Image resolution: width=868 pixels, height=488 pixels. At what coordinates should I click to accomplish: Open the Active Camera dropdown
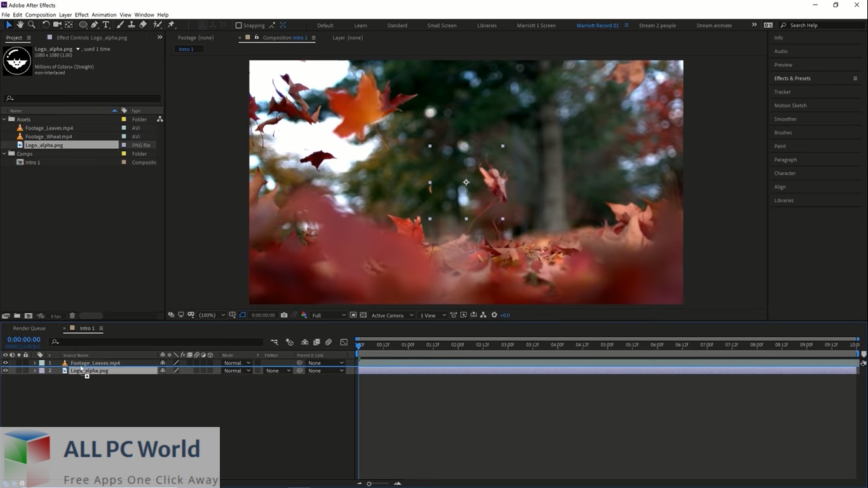pos(393,315)
